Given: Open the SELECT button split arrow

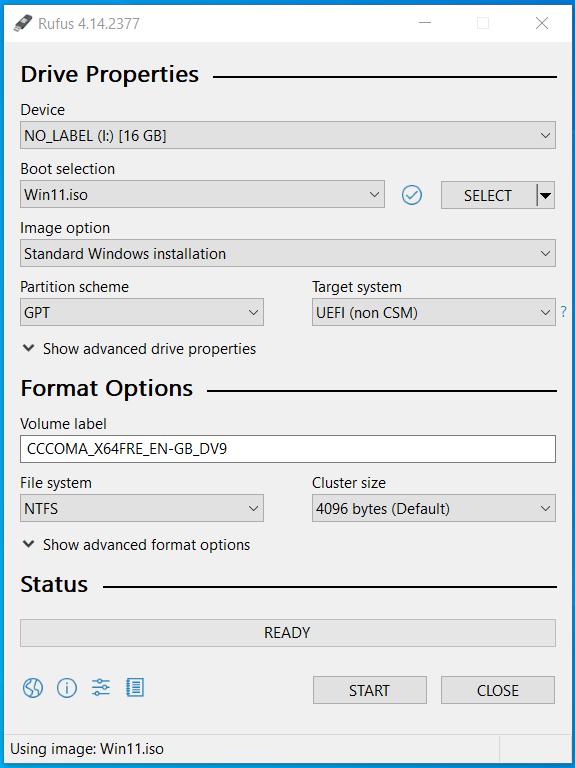Looking at the screenshot, I should [546, 195].
